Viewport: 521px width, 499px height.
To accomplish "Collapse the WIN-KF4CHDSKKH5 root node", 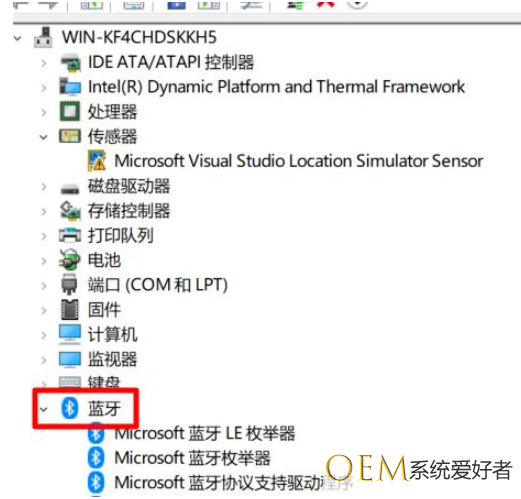I will tap(17, 38).
